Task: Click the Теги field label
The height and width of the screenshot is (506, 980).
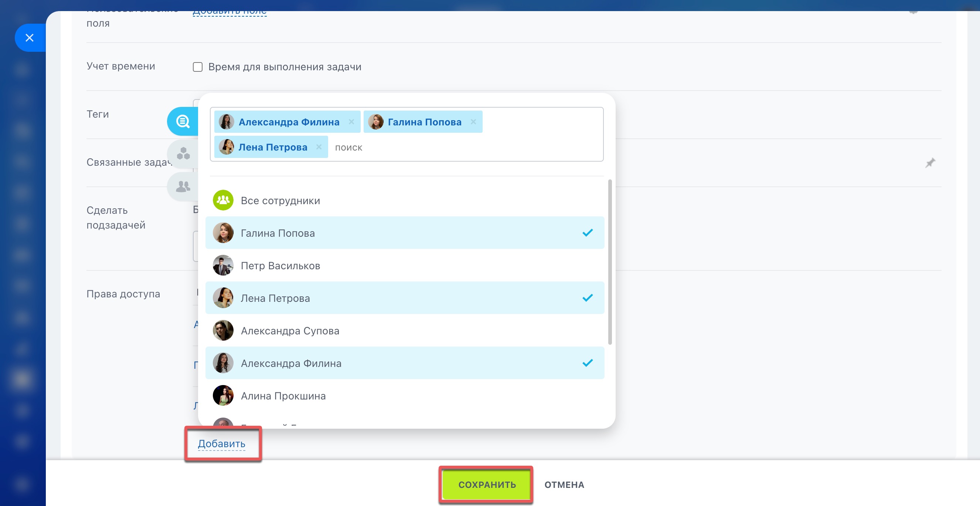Action: [98, 114]
